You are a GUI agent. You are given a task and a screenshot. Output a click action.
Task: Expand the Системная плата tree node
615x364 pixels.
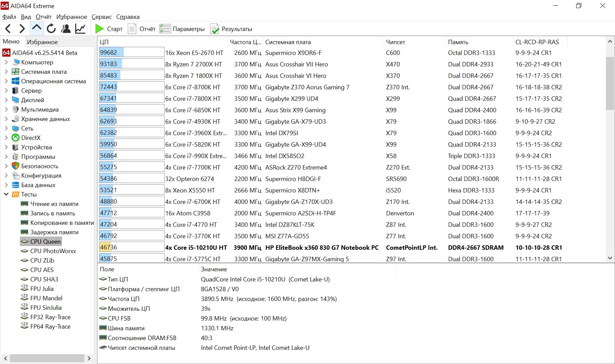tap(6, 72)
